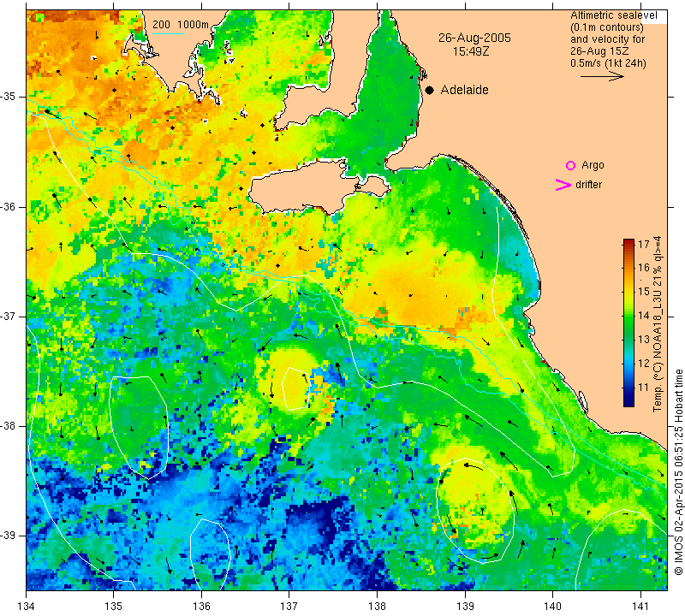Click the 17 value on color scale
This screenshot has width=685, height=616.
pyautogui.click(x=644, y=244)
